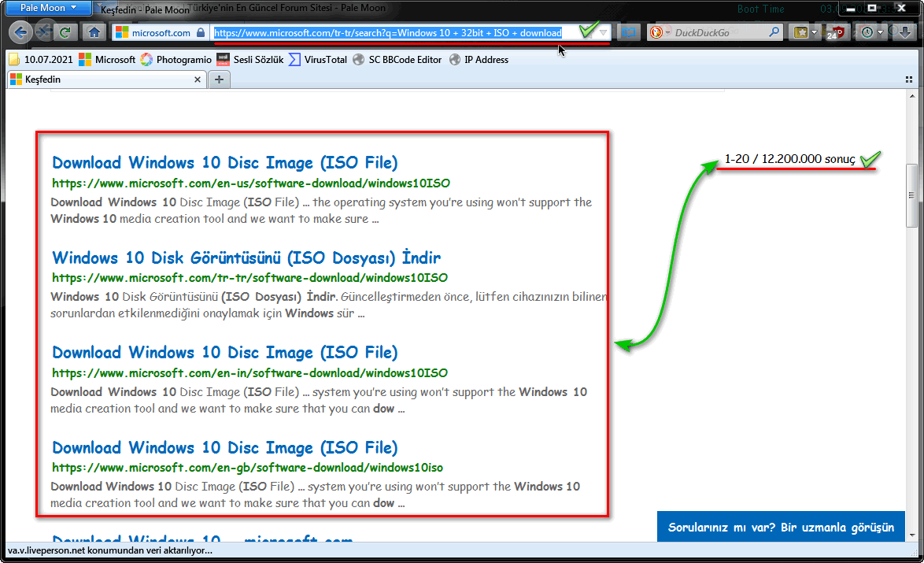924x563 pixels.
Task: Open the ad blocker shield showing 24
Action: point(835,33)
